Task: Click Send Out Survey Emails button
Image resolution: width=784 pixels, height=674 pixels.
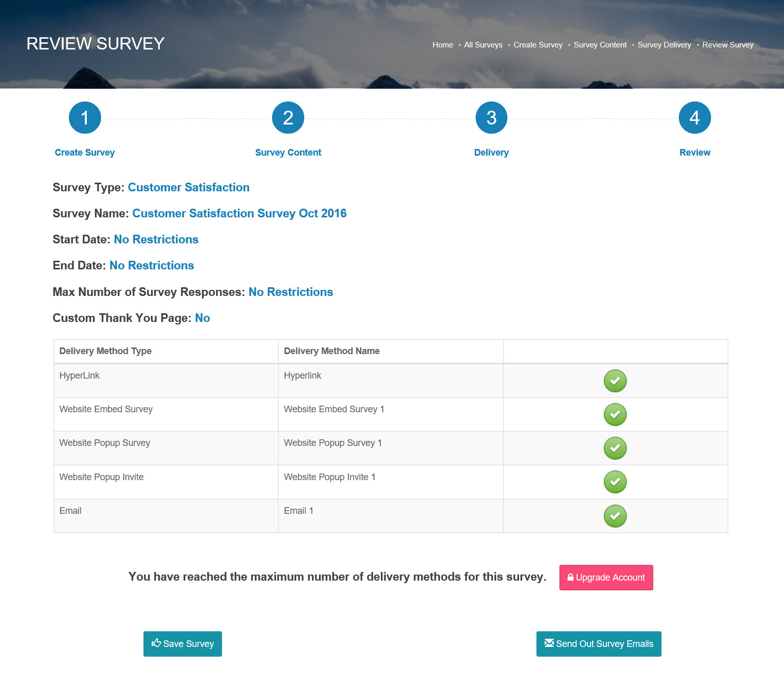Action: tap(599, 644)
